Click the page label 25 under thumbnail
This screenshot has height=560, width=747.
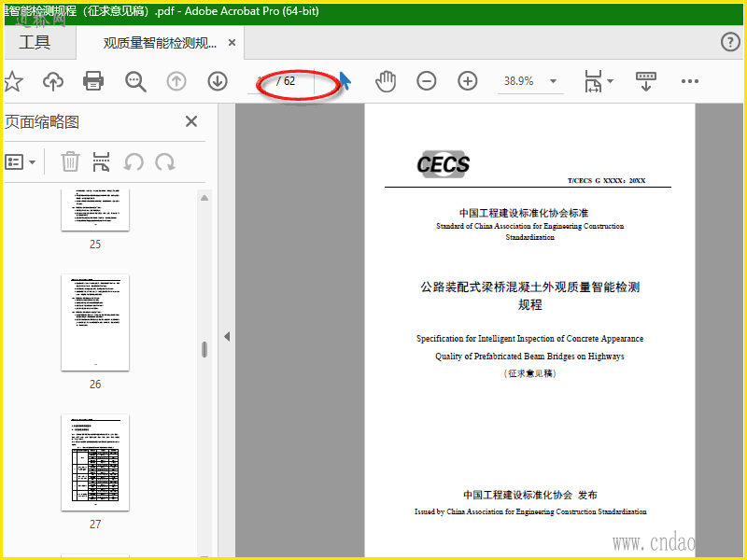(95, 245)
